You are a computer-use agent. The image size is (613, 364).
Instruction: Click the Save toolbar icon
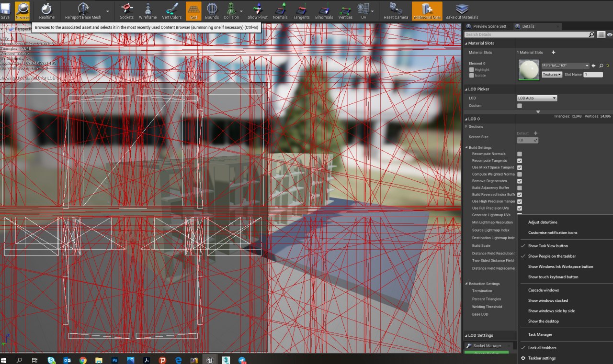[x=5, y=11]
